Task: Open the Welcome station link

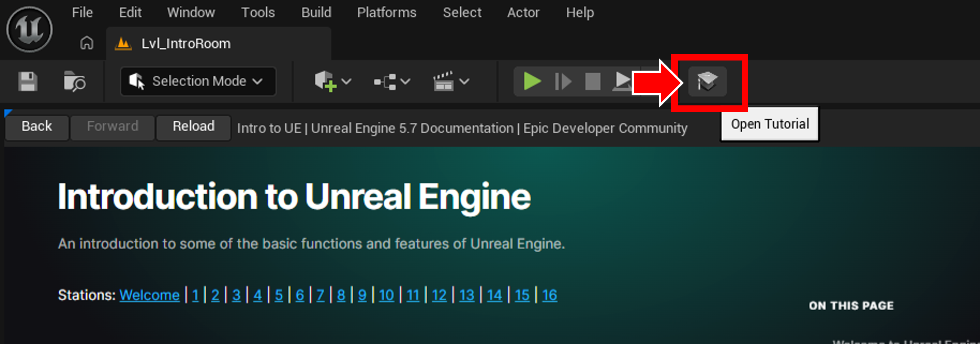Action: (x=149, y=295)
